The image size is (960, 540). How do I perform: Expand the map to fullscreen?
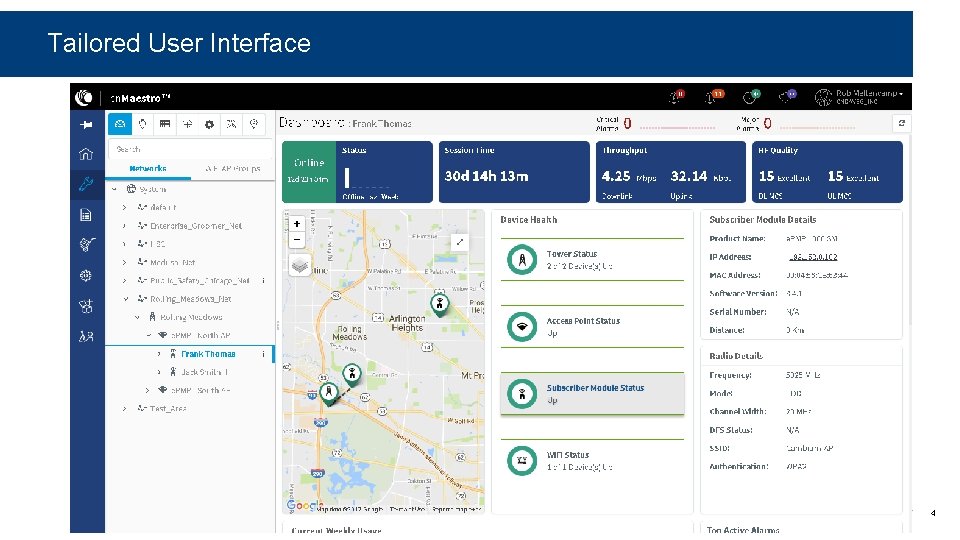pos(459,242)
